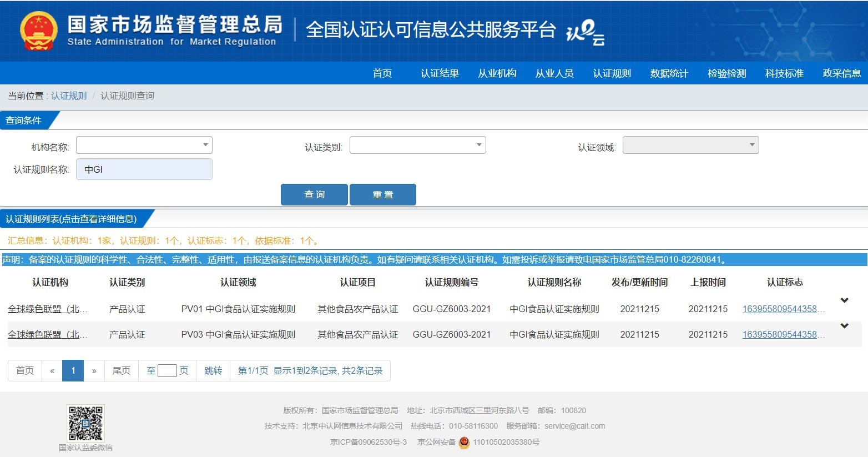Click the national emblem logo

(38, 31)
